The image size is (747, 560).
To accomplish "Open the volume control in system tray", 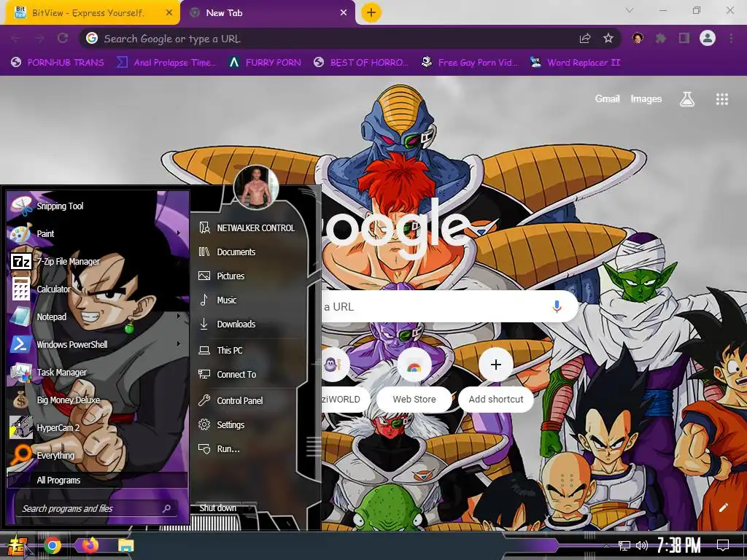I will [x=642, y=545].
